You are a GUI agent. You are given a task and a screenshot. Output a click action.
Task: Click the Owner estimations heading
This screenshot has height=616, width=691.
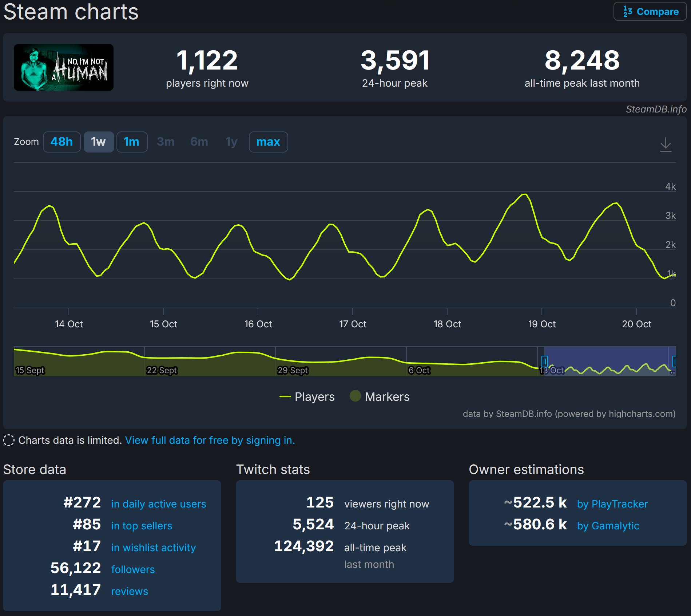[526, 470]
